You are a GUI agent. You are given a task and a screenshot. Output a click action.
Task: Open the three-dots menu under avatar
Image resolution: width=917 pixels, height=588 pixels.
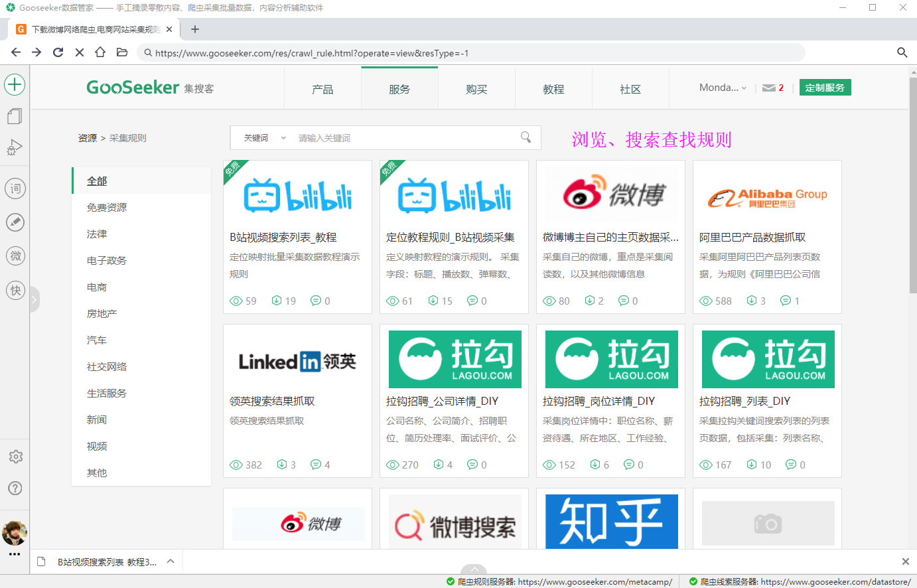click(x=15, y=553)
